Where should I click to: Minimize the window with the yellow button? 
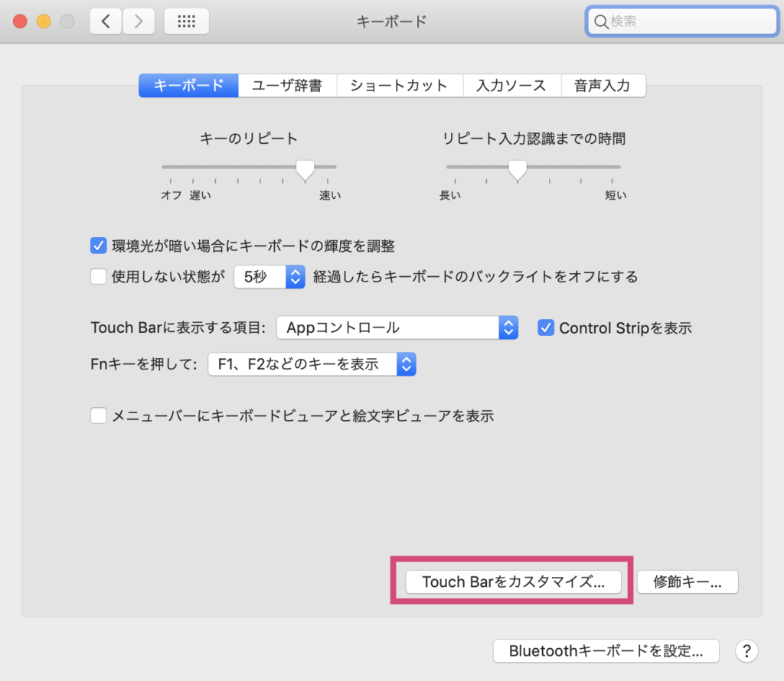pos(44,21)
